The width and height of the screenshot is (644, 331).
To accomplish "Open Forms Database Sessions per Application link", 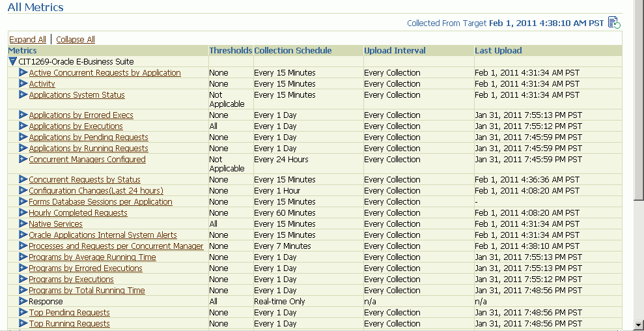I will [x=101, y=202].
